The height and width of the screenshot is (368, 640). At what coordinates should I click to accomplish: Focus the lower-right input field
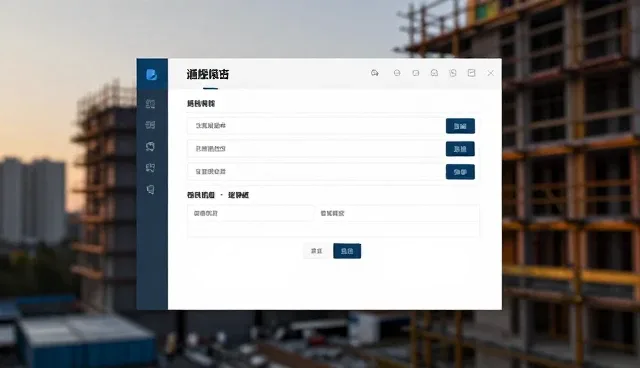pos(398,213)
